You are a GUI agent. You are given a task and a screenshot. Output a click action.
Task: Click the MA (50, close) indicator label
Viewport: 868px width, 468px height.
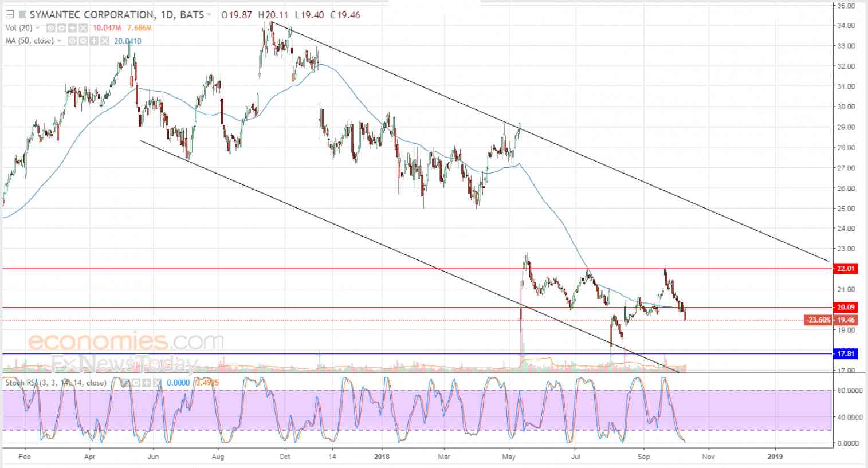point(29,41)
